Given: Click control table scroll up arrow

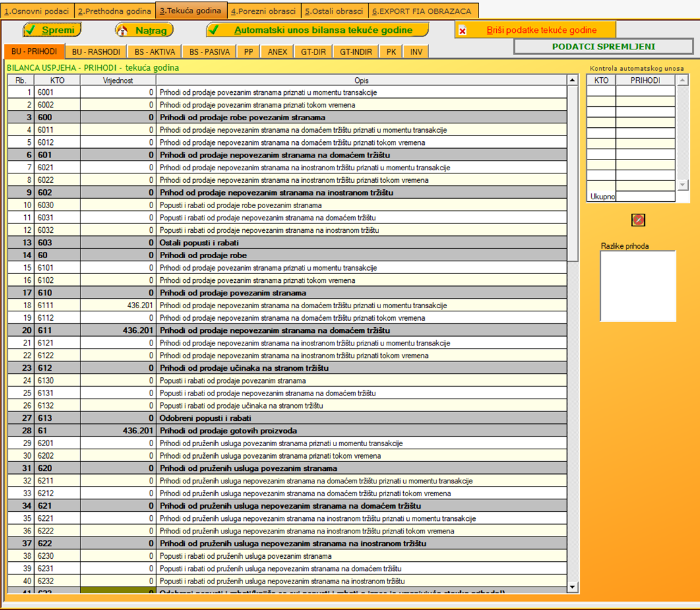Looking at the screenshot, I should click(x=682, y=80).
